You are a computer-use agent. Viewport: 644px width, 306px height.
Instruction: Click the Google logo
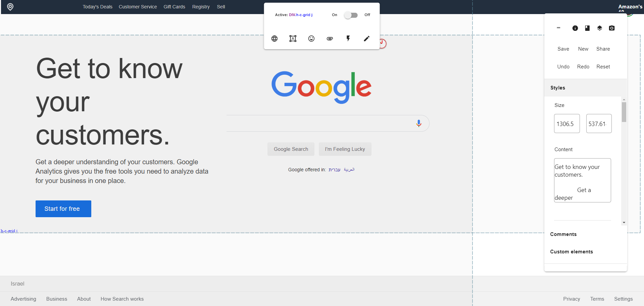(321, 87)
